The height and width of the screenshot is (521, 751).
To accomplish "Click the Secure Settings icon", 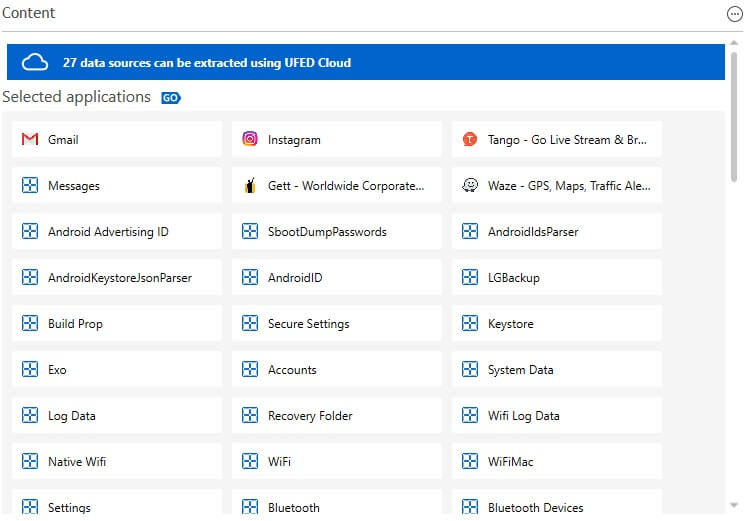I will pos(250,323).
